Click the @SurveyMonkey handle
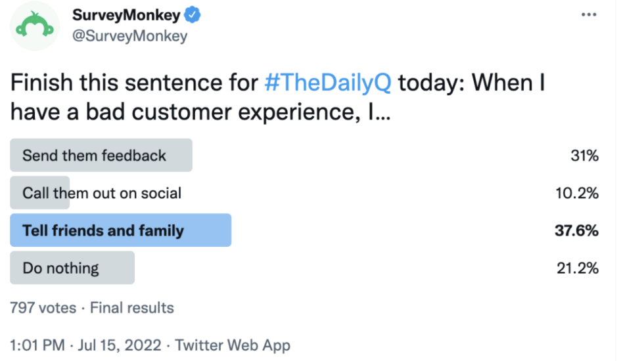644x361 pixels. tap(130, 36)
